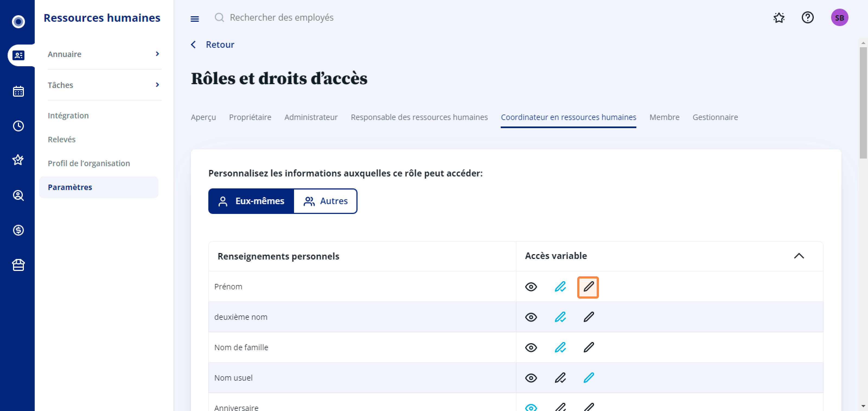Switch to Eux-mêmes access view
The image size is (868, 411).
(x=251, y=201)
